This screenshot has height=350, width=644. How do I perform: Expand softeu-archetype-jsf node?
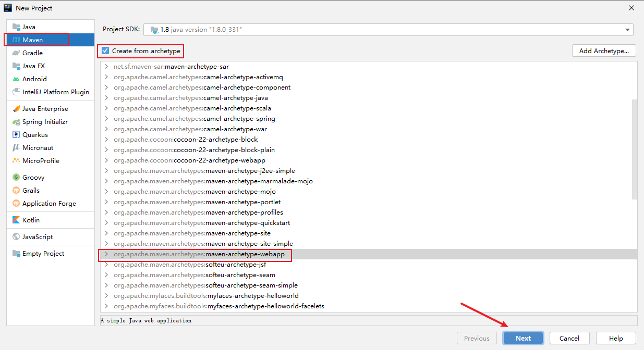pyautogui.click(x=106, y=265)
